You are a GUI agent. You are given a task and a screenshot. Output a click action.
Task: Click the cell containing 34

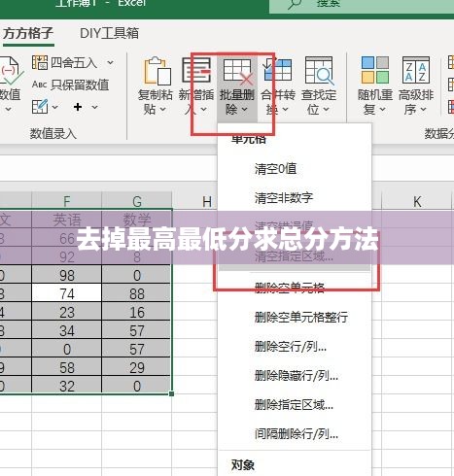(x=67, y=331)
